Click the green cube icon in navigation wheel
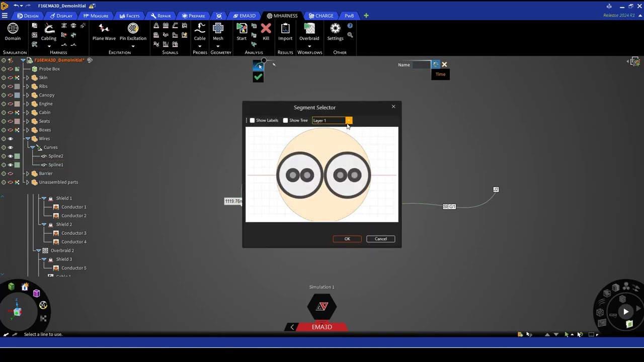Screen dimensions: 644x362 tap(11, 287)
